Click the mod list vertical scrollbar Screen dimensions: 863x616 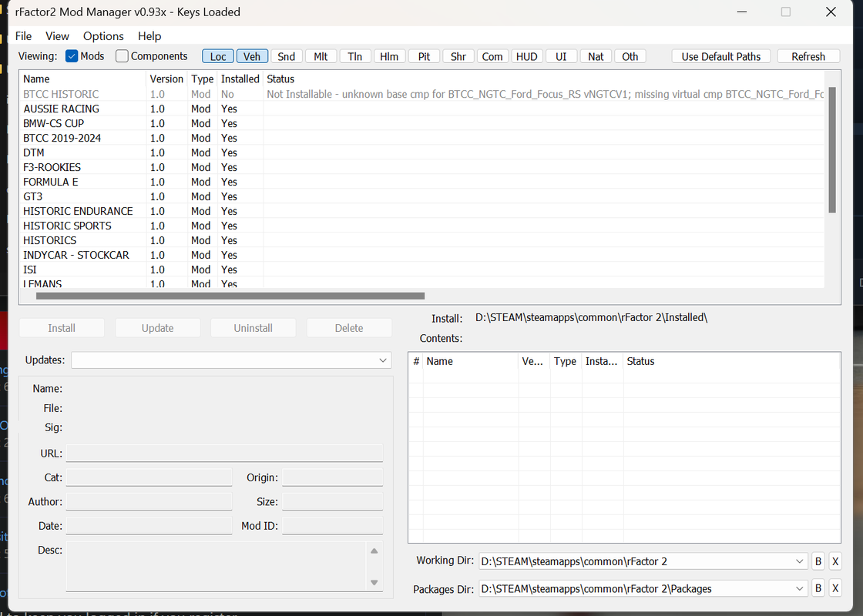832,149
